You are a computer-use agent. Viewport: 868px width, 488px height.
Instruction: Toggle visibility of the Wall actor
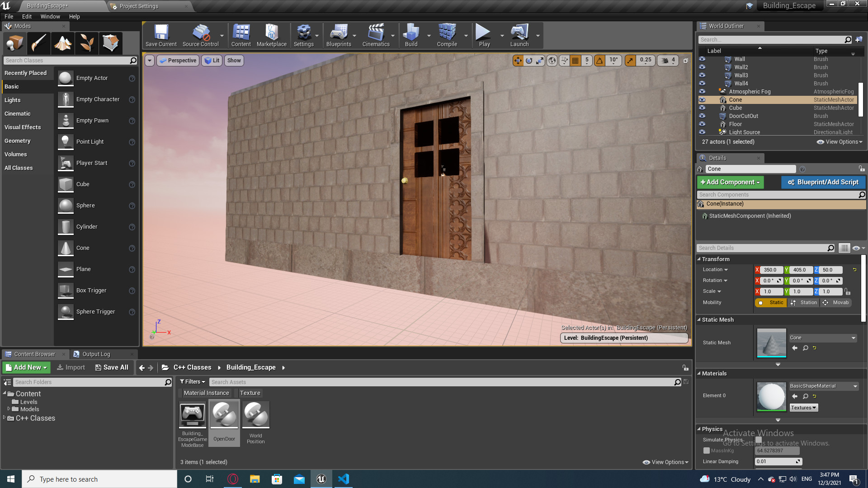click(702, 59)
